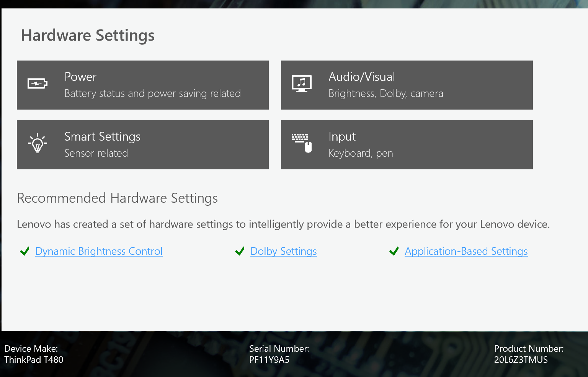Open Dynamic Brightness Control settings

click(x=98, y=251)
